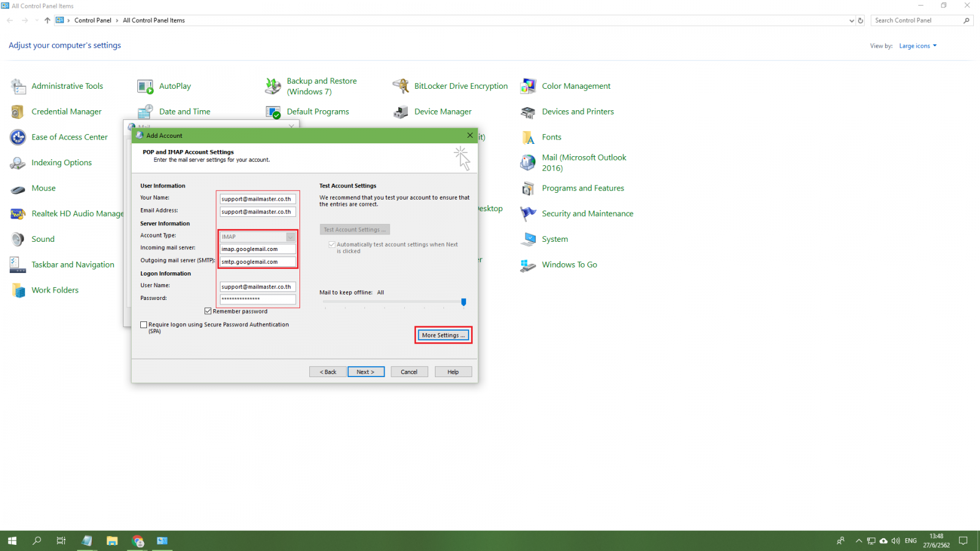Open Credential Manager icon
The height and width of the screenshot is (551, 980).
click(x=18, y=112)
